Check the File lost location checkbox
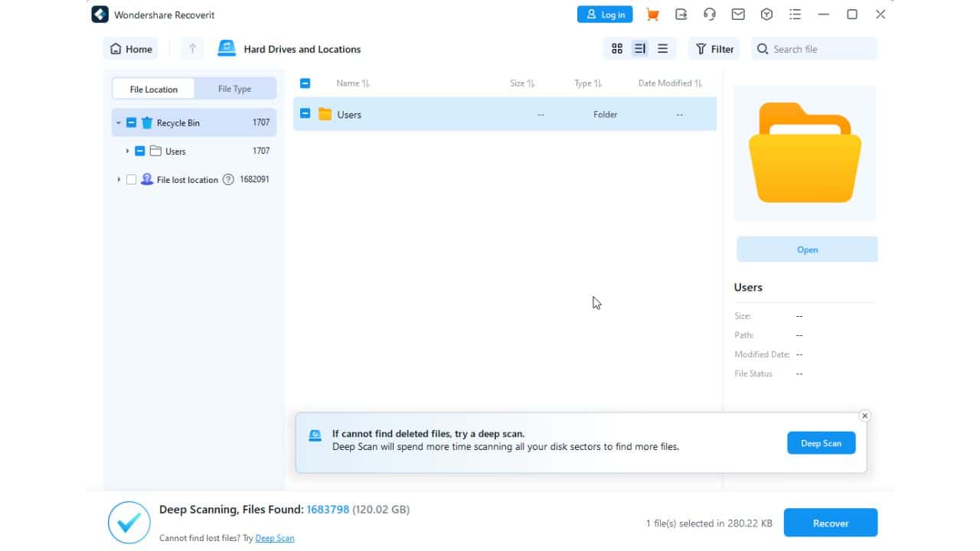The image size is (980, 551). pyautogui.click(x=132, y=179)
